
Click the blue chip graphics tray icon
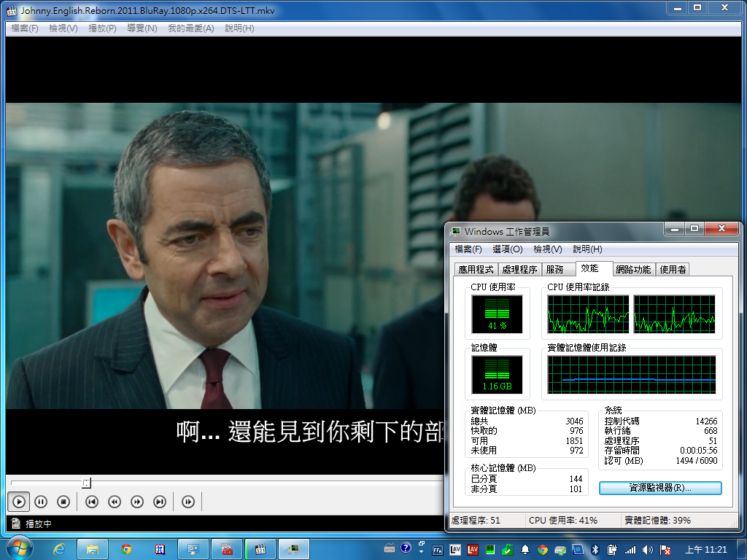pos(578,550)
